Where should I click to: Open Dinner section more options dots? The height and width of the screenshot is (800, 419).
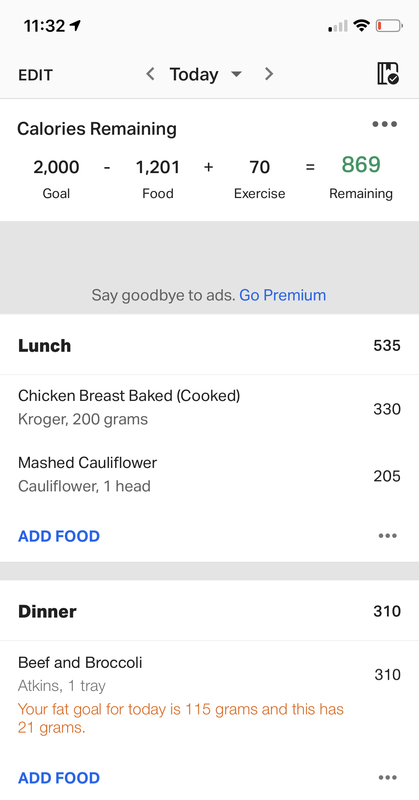388,778
